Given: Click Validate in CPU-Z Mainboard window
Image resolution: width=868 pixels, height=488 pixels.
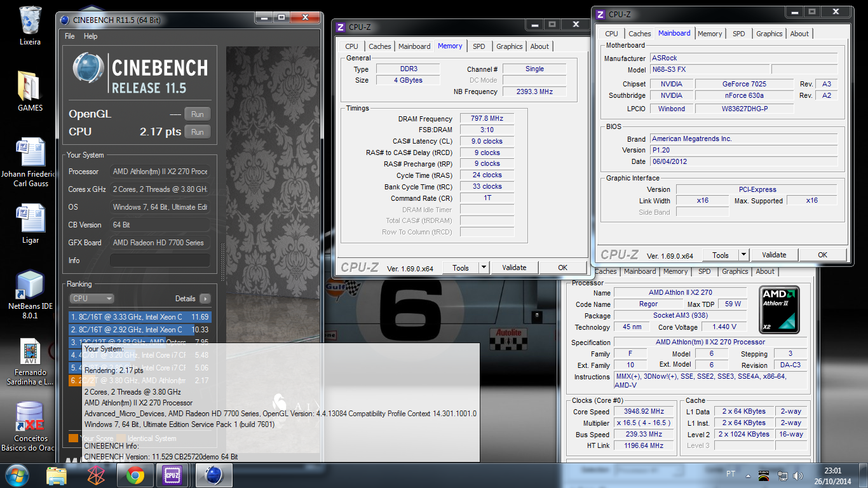Looking at the screenshot, I should click(774, 255).
